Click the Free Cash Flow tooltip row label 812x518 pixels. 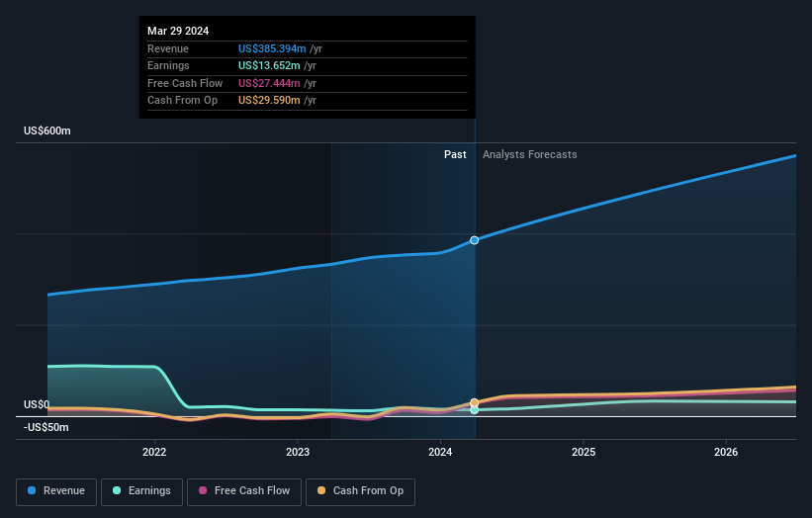(x=185, y=83)
